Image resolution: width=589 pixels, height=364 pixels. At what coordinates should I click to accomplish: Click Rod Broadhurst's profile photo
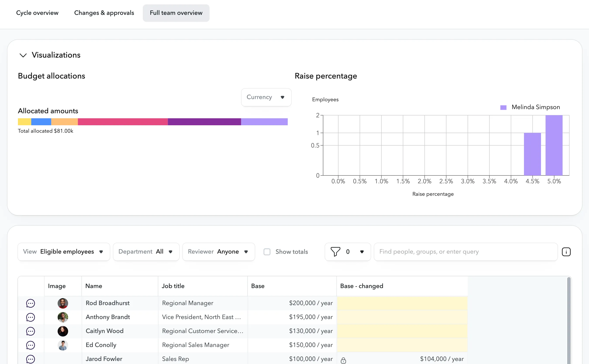(63, 303)
